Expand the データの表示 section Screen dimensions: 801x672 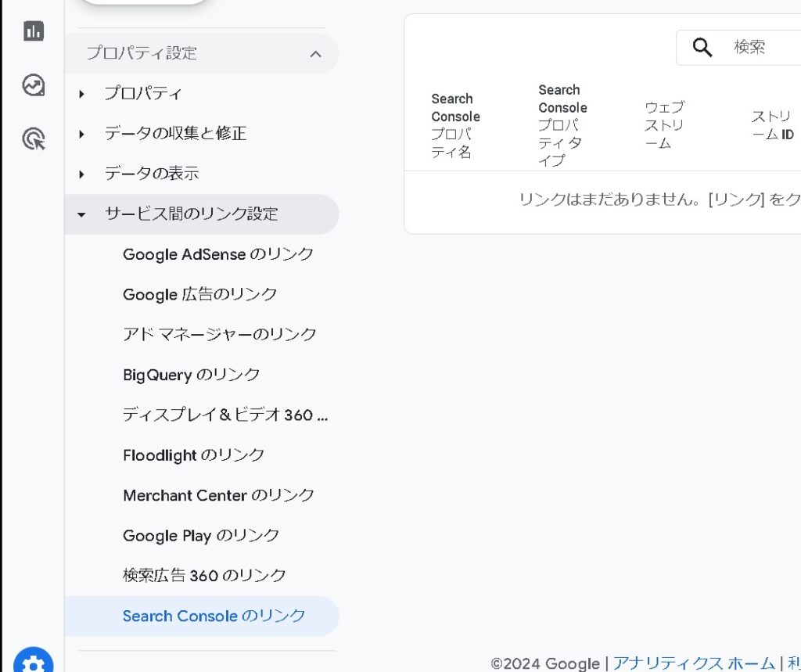tap(82, 174)
